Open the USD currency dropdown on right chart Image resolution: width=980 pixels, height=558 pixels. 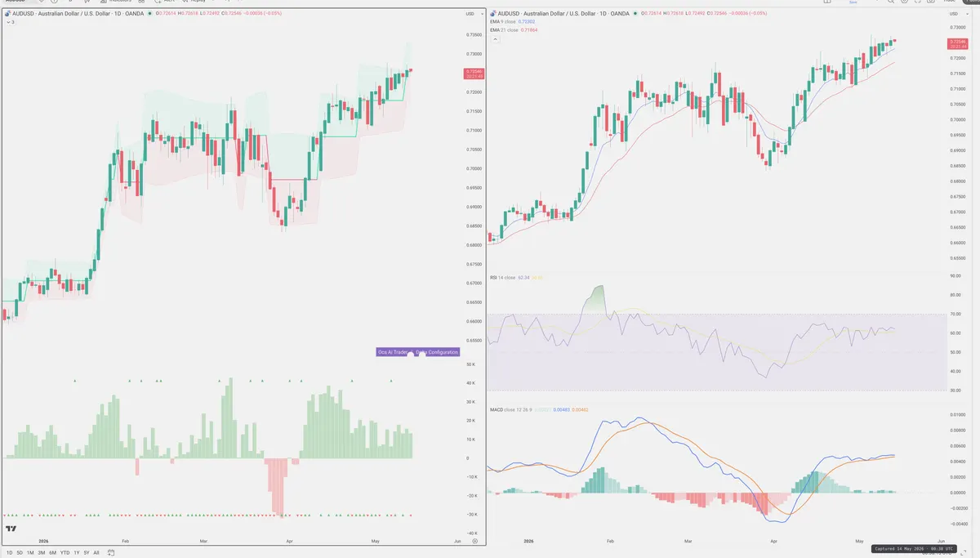pyautogui.click(x=957, y=14)
